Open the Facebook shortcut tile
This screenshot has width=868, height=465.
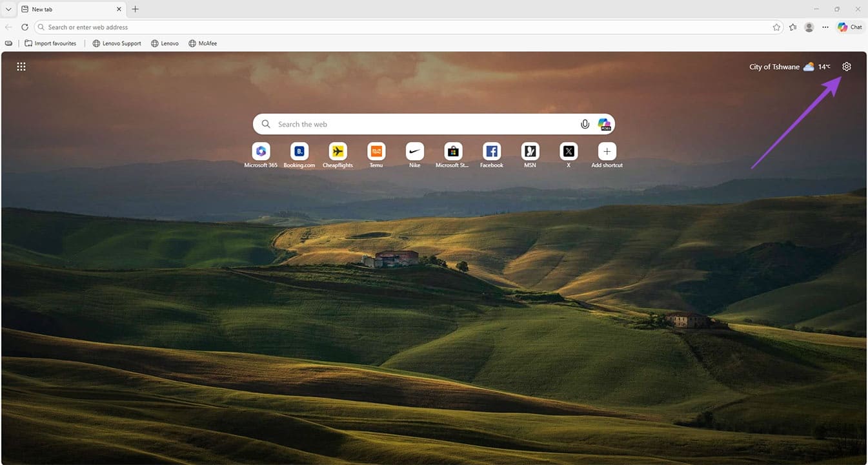click(x=491, y=151)
